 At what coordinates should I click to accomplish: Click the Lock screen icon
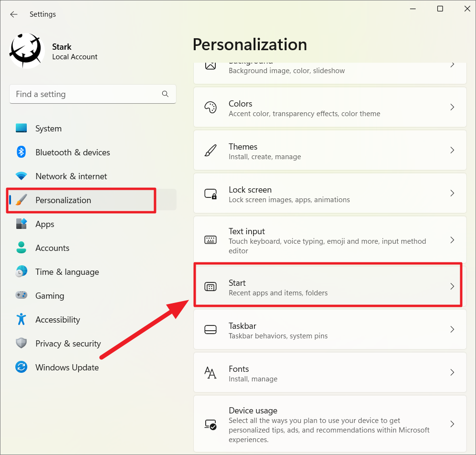click(210, 194)
